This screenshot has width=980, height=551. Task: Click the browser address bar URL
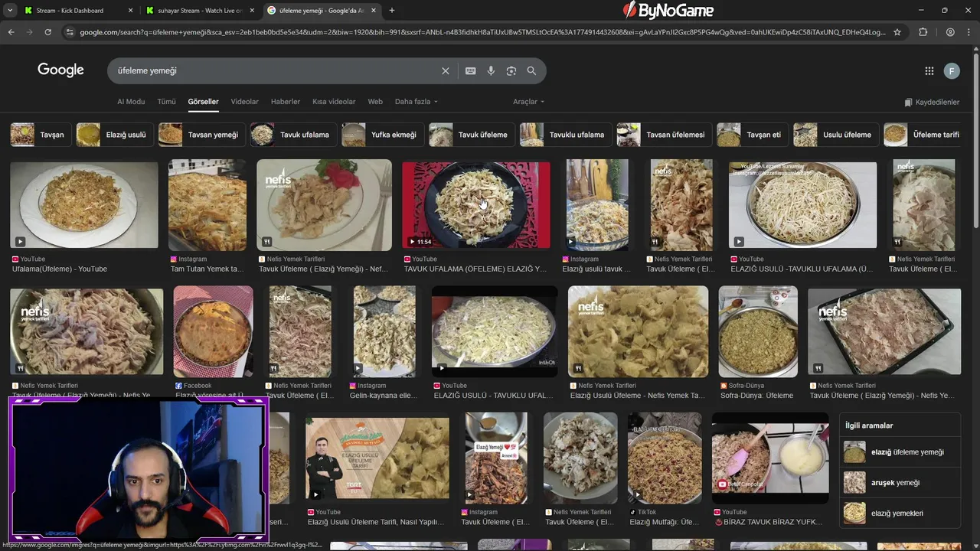482,32
